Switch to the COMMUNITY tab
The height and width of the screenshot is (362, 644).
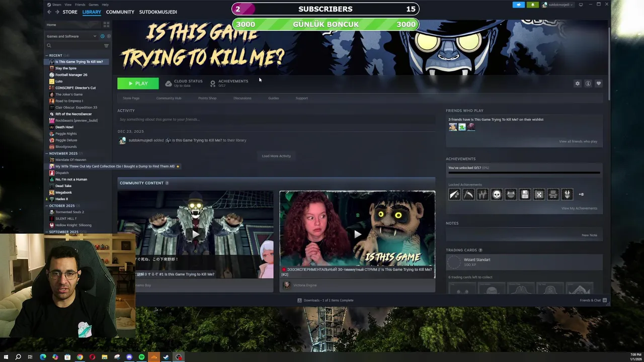120,12
